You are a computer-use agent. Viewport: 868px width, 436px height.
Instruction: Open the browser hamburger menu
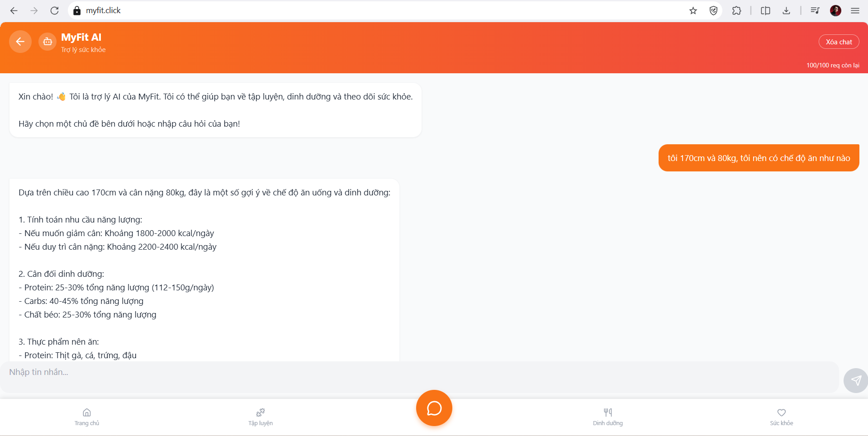pos(855,11)
